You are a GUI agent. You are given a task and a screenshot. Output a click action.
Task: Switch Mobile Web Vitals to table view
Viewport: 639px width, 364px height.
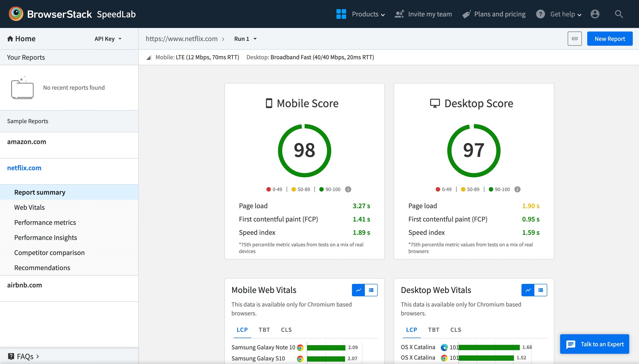point(371,290)
